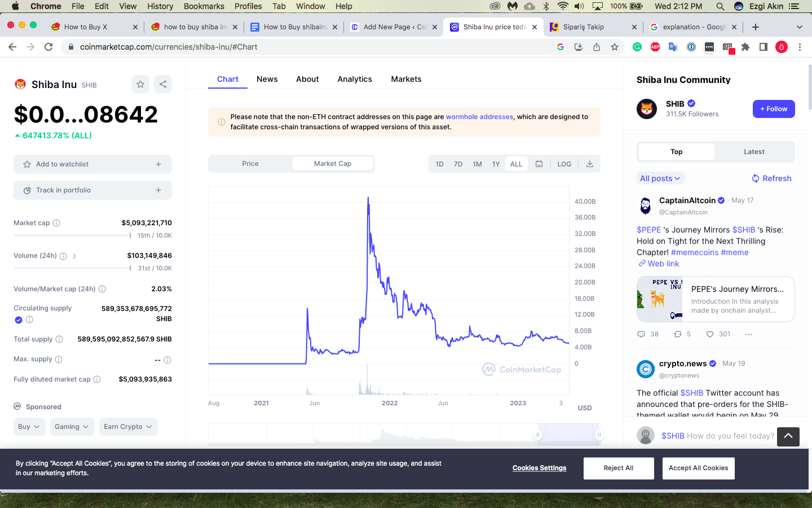Switch chart to Market Cap view
Image resolution: width=812 pixels, height=508 pixels.
pyautogui.click(x=333, y=164)
